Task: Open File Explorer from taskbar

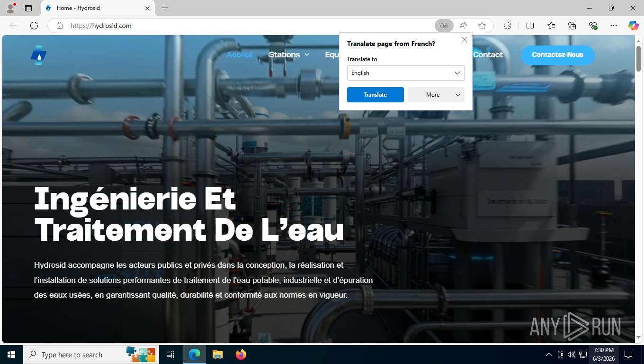Action: point(217,355)
